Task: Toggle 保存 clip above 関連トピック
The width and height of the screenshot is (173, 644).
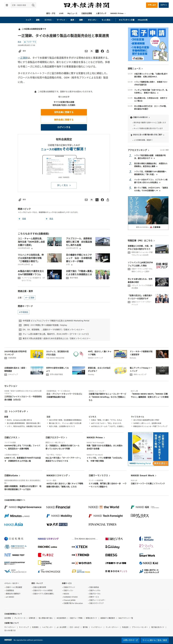Action: [22, 200]
